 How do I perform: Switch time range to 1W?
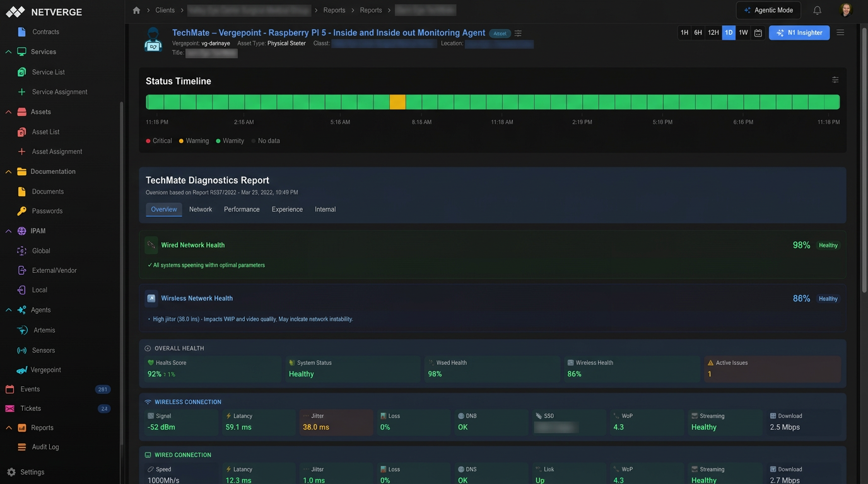pyautogui.click(x=743, y=33)
